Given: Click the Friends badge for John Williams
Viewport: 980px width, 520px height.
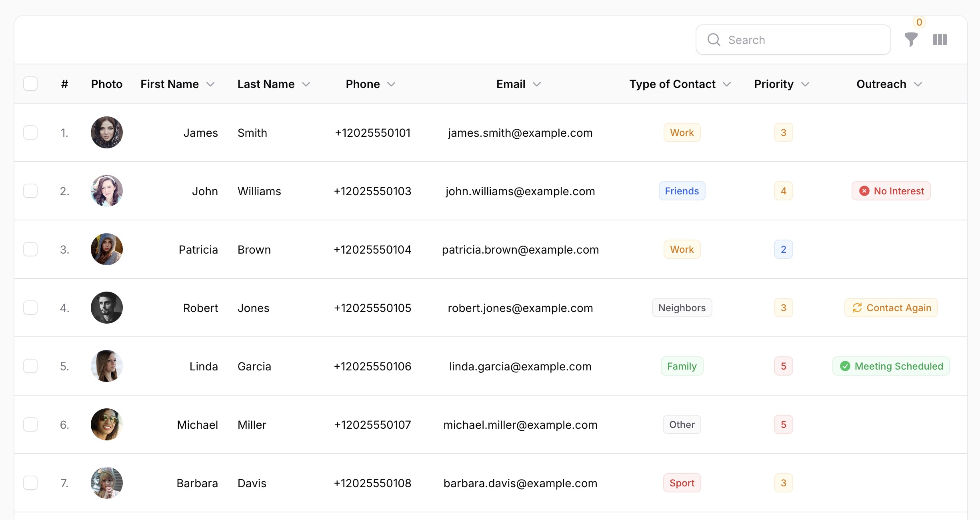Looking at the screenshot, I should point(682,191).
